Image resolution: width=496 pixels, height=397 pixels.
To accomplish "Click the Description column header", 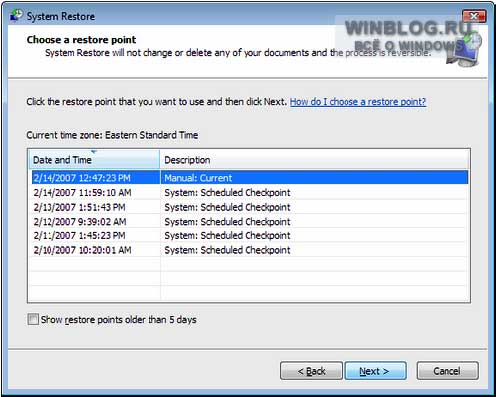I will coord(314,160).
